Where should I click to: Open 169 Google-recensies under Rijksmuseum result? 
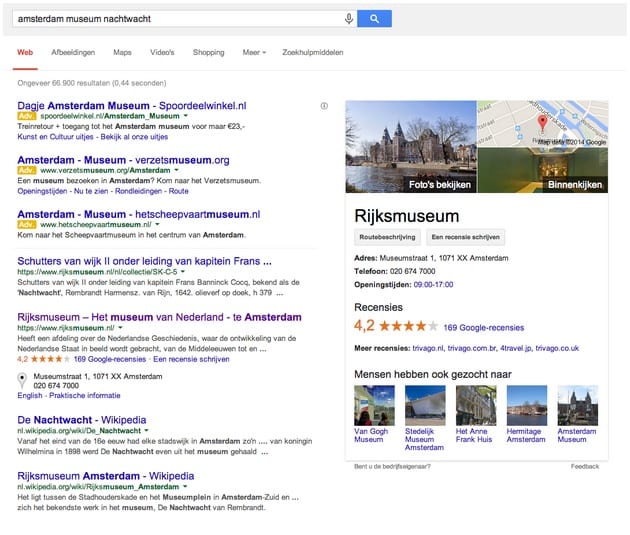pyautogui.click(x=110, y=359)
